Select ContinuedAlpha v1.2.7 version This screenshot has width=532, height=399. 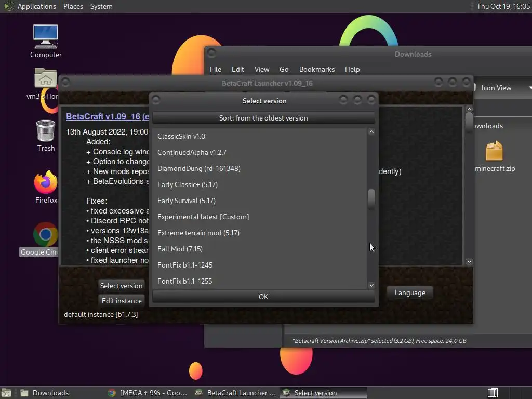pyautogui.click(x=260, y=152)
